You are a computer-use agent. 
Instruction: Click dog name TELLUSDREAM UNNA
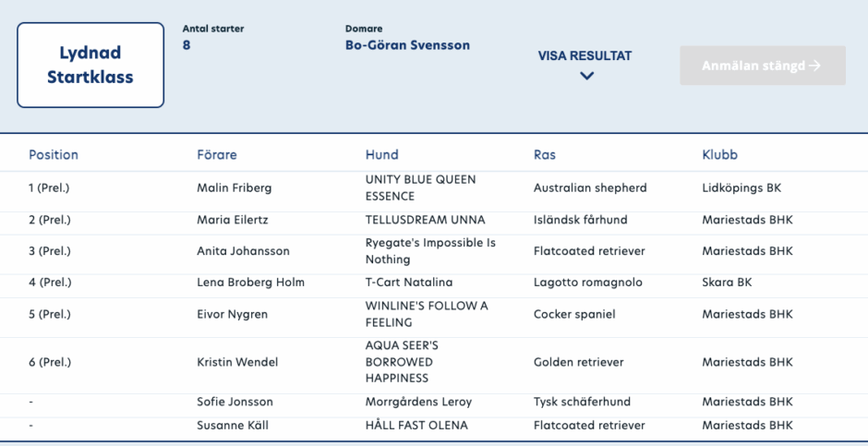(x=425, y=220)
